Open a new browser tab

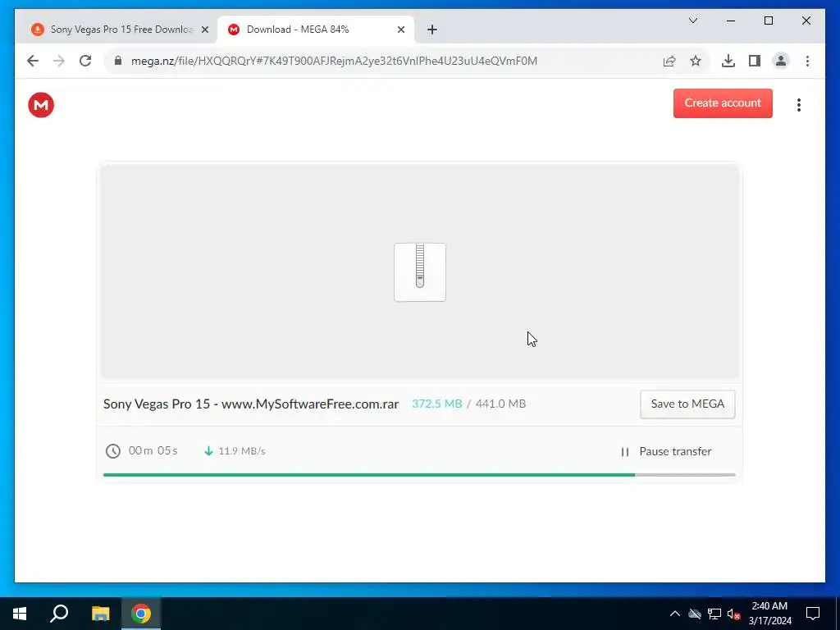click(x=432, y=30)
